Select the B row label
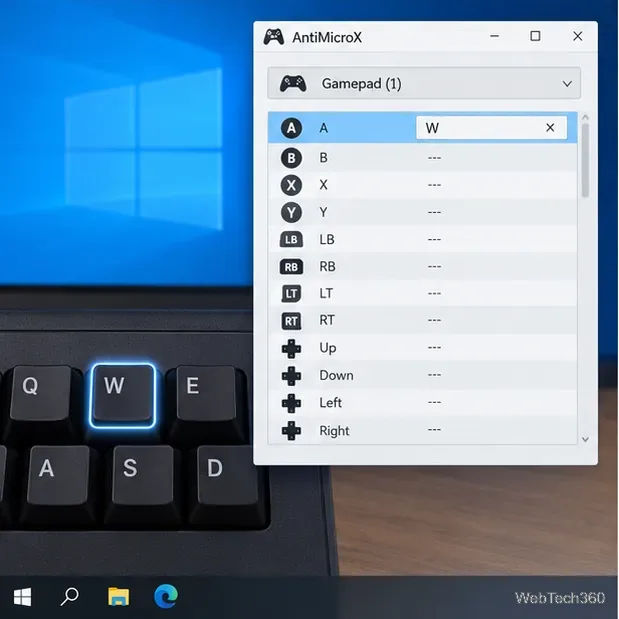The height and width of the screenshot is (619, 619). coord(323,158)
